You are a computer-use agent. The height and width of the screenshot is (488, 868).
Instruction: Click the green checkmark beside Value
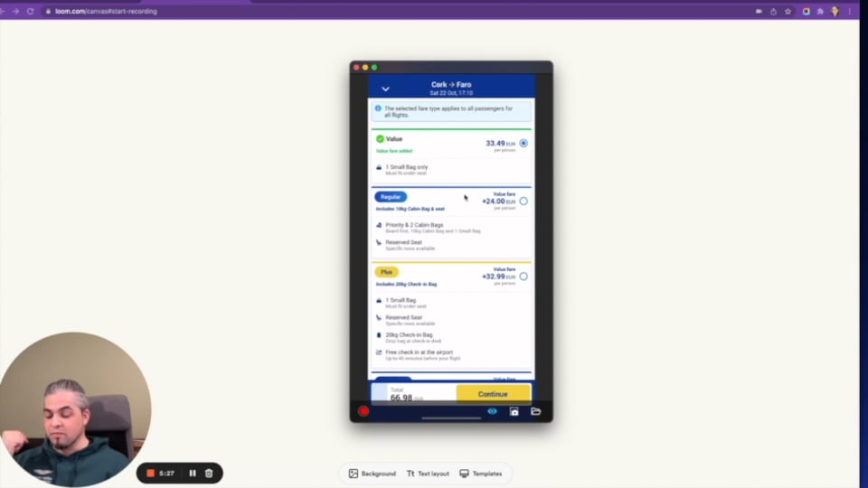point(380,139)
